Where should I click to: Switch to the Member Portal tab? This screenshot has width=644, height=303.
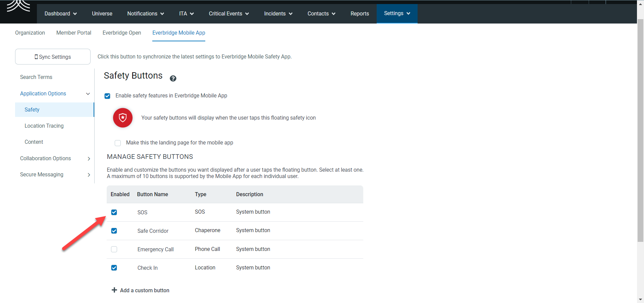[x=74, y=33]
